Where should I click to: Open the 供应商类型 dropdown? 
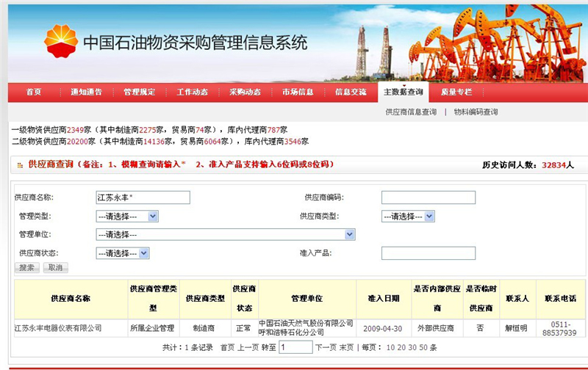(408, 216)
